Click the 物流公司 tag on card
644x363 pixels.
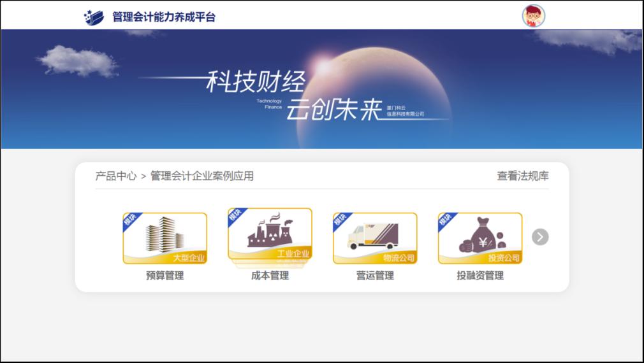point(399,258)
